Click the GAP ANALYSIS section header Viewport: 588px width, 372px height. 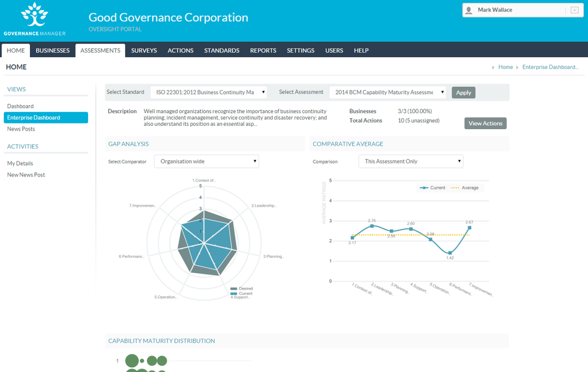128,144
